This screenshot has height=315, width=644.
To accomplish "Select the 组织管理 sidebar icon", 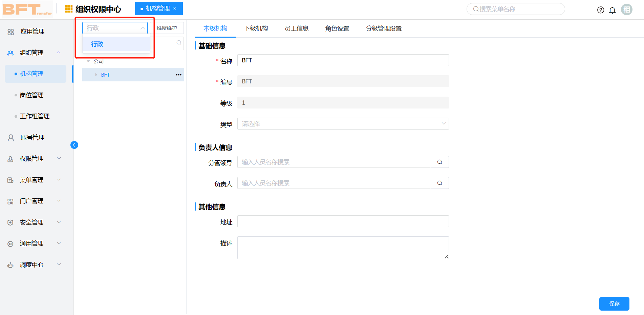I will click(x=10, y=53).
